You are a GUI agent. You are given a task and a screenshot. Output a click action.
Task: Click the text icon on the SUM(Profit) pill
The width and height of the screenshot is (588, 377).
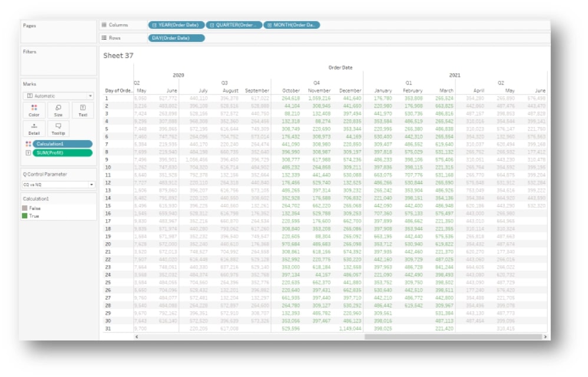(28, 153)
